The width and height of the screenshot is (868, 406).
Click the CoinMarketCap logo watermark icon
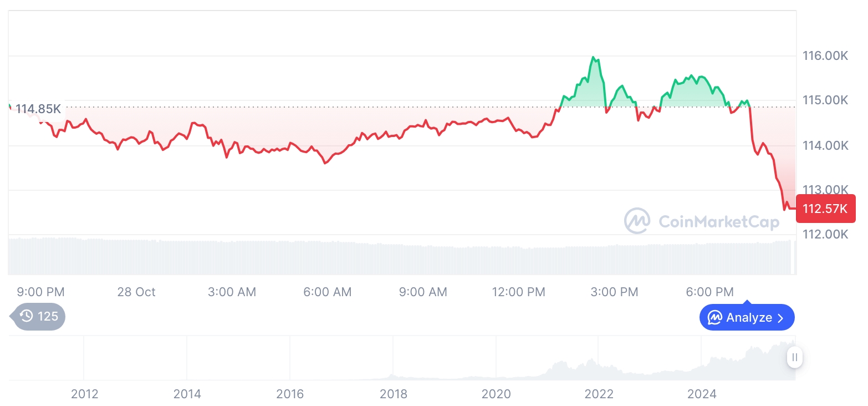tap(637, 221)
